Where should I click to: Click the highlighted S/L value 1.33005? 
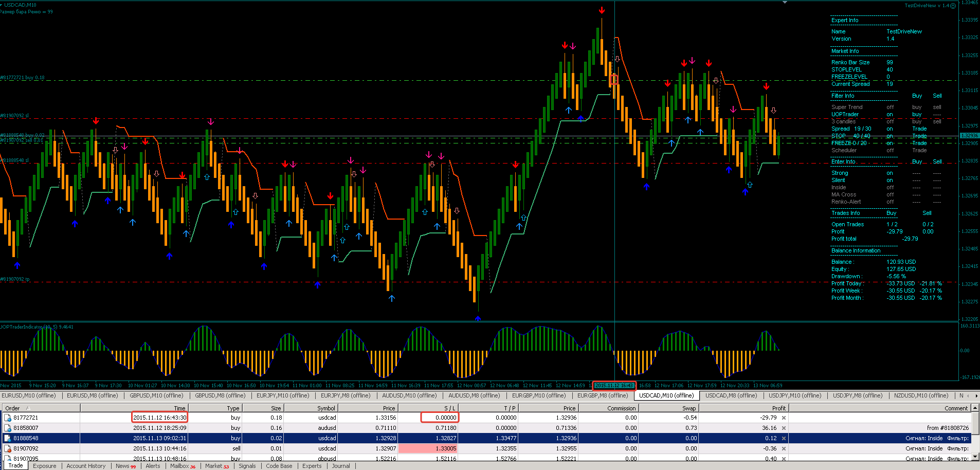pyautogui.click(x=428, y=448)
